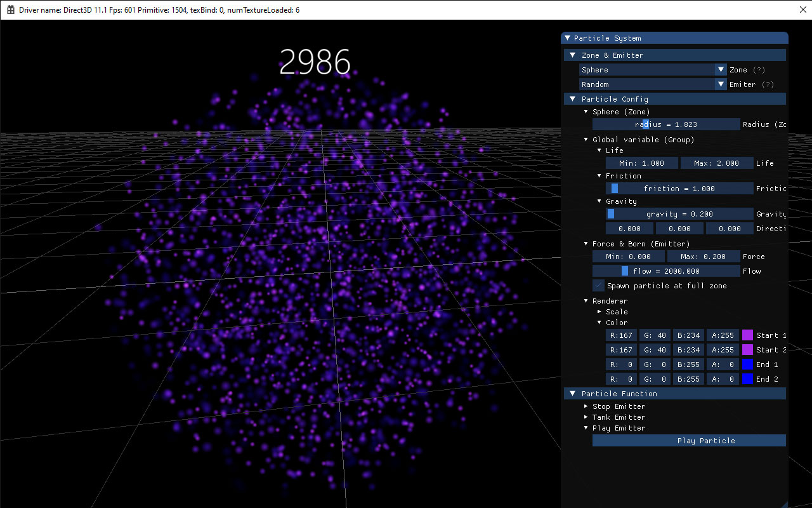Click the Emiter help (?) marker

[768, 84]
